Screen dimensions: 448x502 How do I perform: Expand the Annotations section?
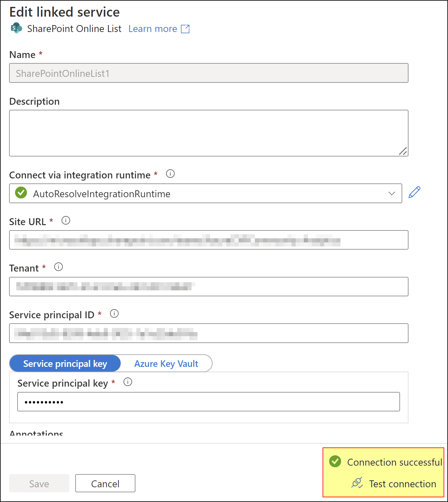click(36, 433)
